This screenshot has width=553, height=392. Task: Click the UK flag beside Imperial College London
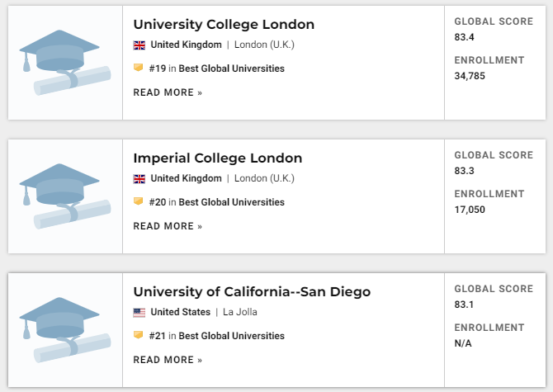click(139, 179)
